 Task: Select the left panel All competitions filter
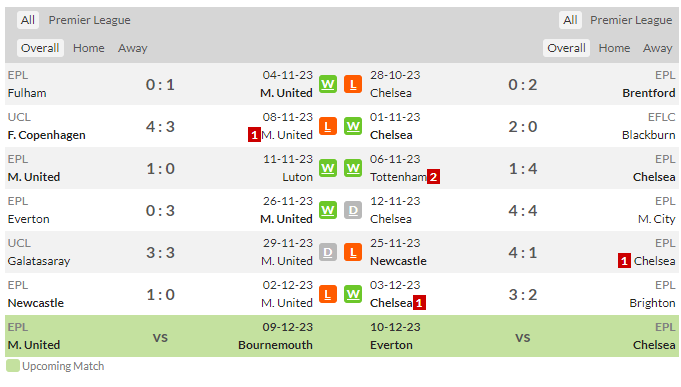click(28, 20)
